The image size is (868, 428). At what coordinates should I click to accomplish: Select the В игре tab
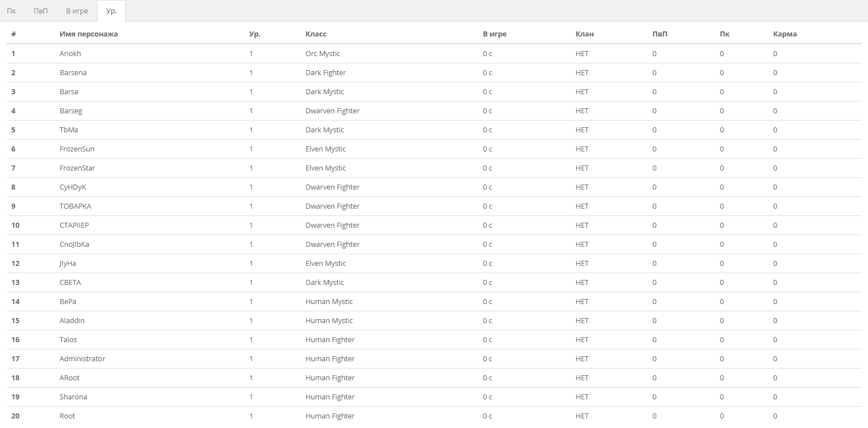pos(77,11)
